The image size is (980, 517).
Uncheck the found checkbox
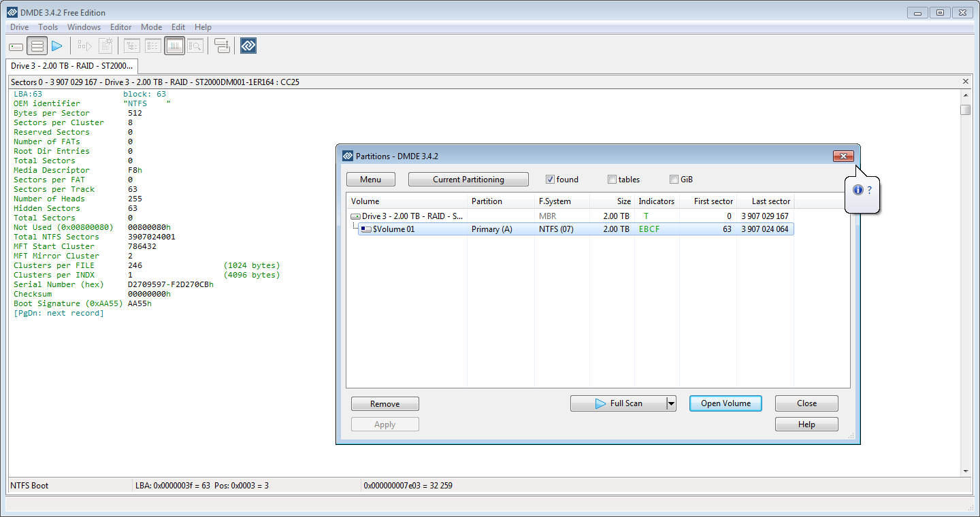tap(550, 180)
